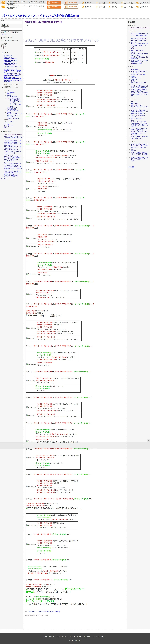Close the ad banner with the X icon
Screen dimensions: 150x644
click(148, 441)
